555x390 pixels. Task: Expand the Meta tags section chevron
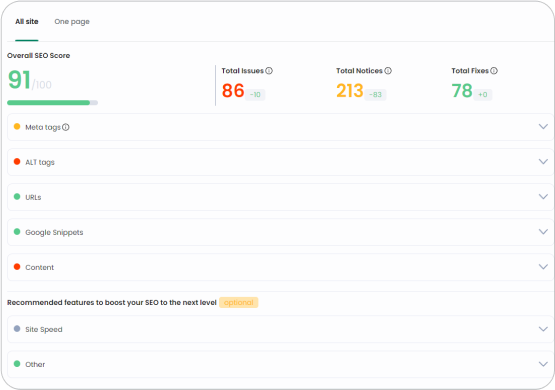pyautogui.click(x=543, y=126)
